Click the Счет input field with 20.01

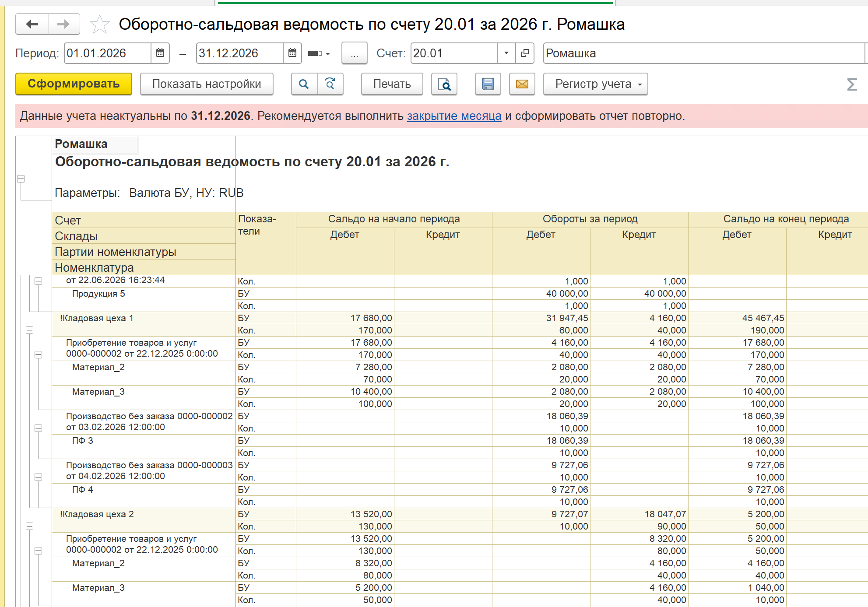(454, 53)
